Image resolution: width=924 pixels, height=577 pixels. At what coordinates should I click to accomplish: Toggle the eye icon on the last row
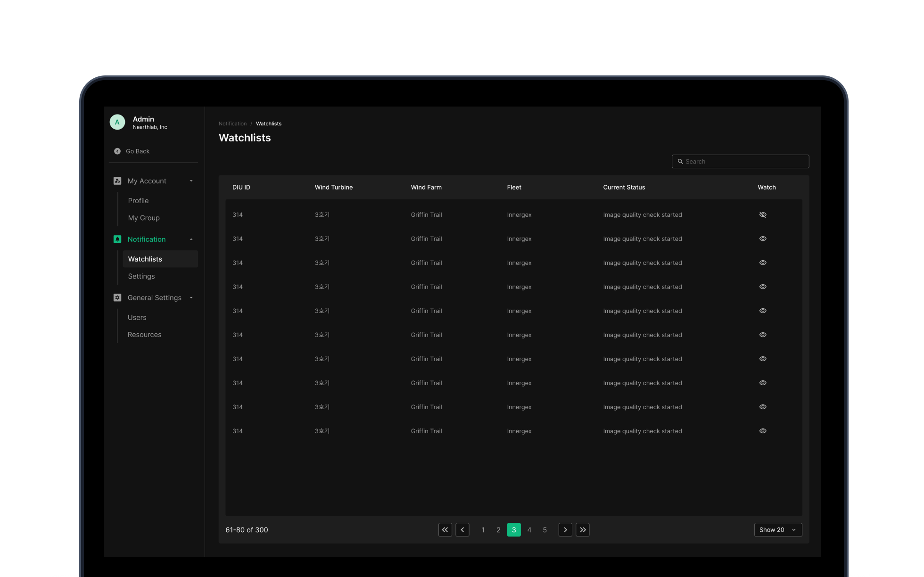tap(763, 430)
